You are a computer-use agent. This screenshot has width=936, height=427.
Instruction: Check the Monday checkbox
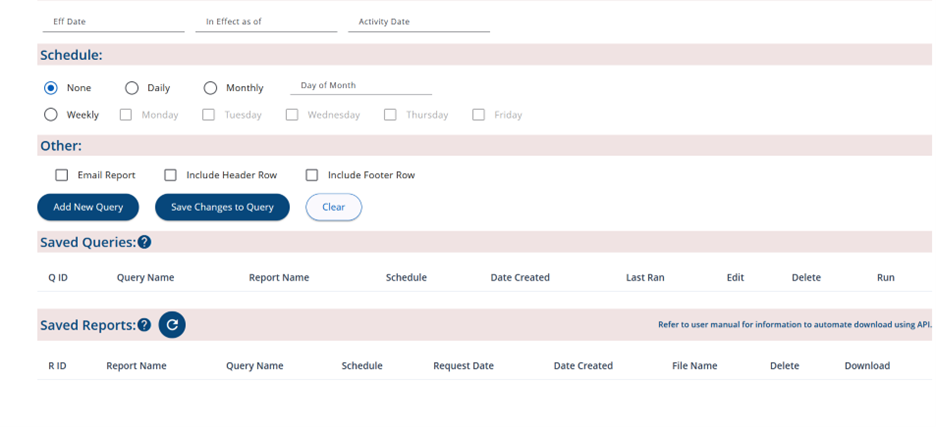[125, 115]
